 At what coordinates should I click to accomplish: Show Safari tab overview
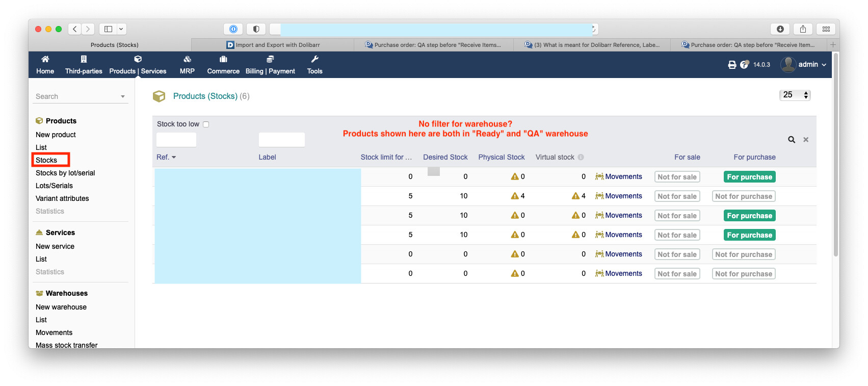pos(826,29)
